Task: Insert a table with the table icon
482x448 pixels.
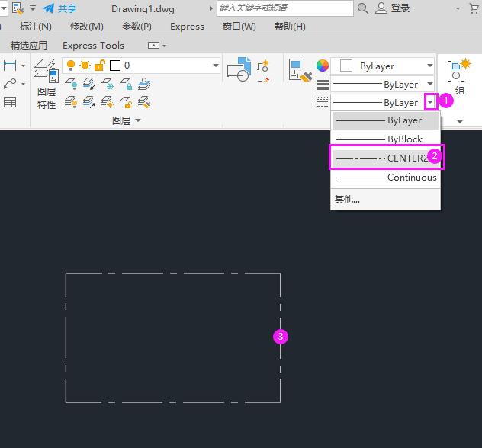Action: 10,102
